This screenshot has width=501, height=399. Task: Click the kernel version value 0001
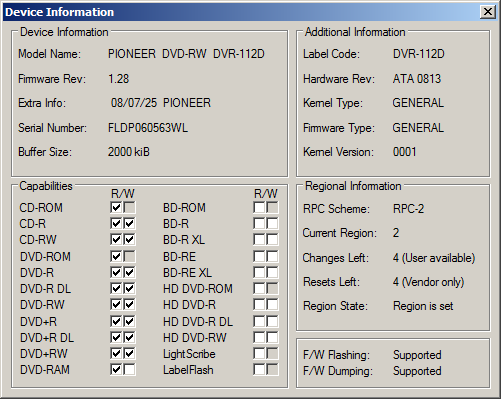pos(404,152)
